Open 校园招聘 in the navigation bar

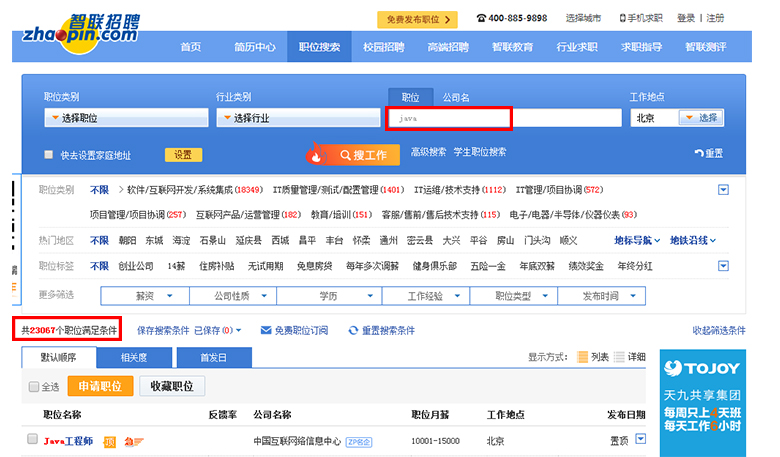pyautogui.click(x=383, y=47)
